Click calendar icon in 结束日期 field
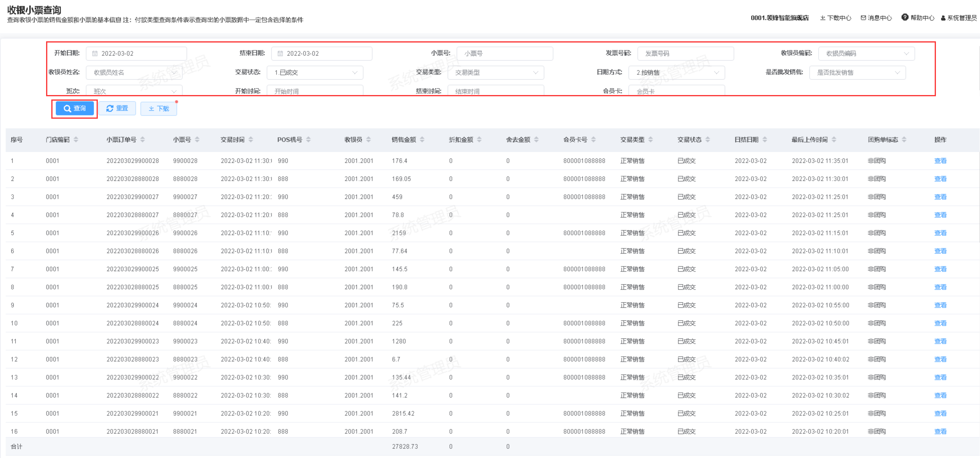Viewport: 980px width, 458px height. (x=280, y=53)
